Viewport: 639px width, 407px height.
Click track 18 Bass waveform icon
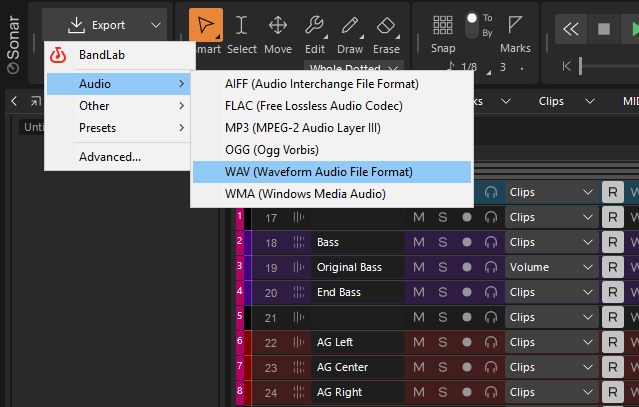299,242
